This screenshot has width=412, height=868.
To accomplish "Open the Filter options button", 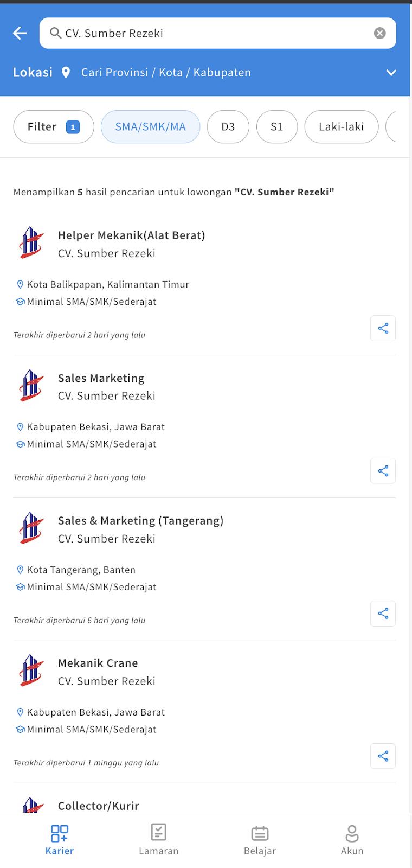I will coord(54,126).
